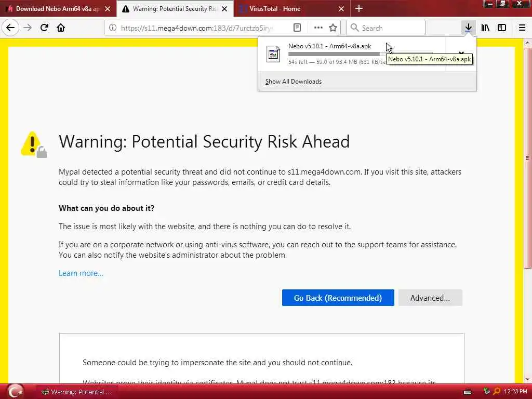The width and height of the screenshot is (532, 399).
Task: Click the download status text '54s left'
Action: (x=298, y=62)
